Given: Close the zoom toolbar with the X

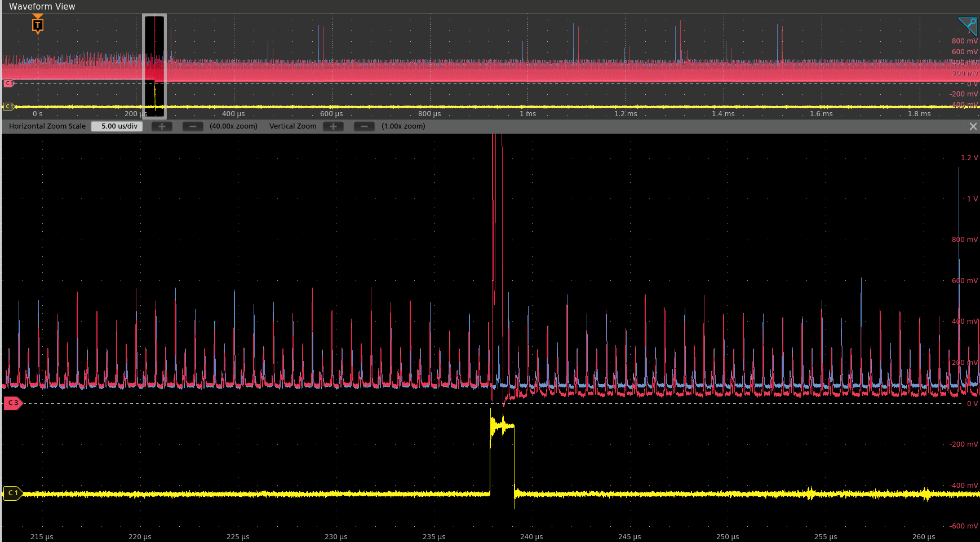Looking at the screenshot, I should pyautogui.click(x=973, y=126).
